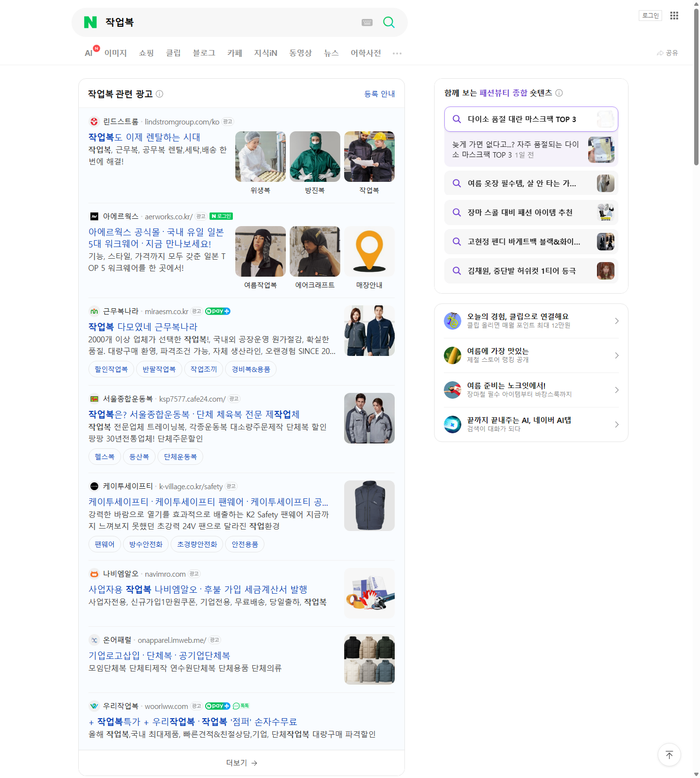
Task: Expand more ads with 더보기
Action: pos(242,763)
